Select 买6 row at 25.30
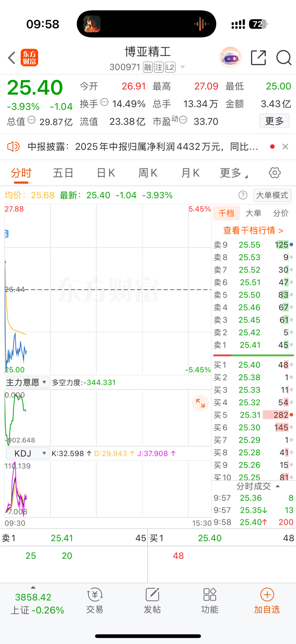 pyautogui.click(x=253, y=428)
